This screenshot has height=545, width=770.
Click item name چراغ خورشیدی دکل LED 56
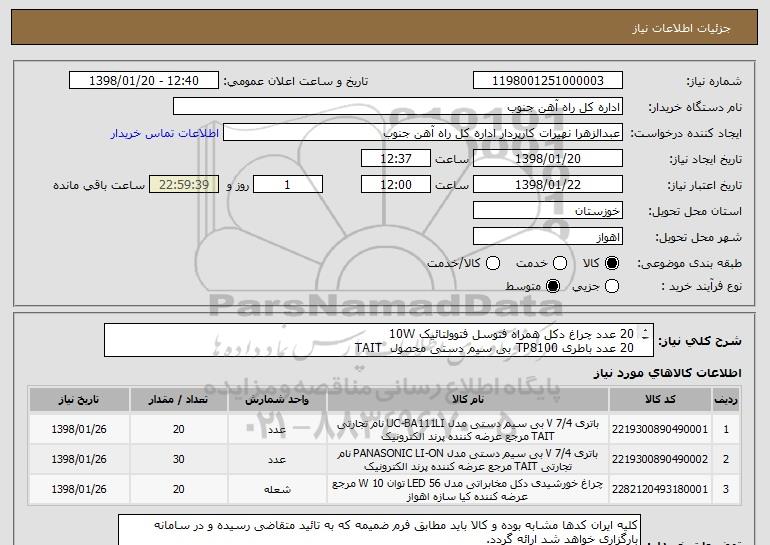(x=468, y=490)
